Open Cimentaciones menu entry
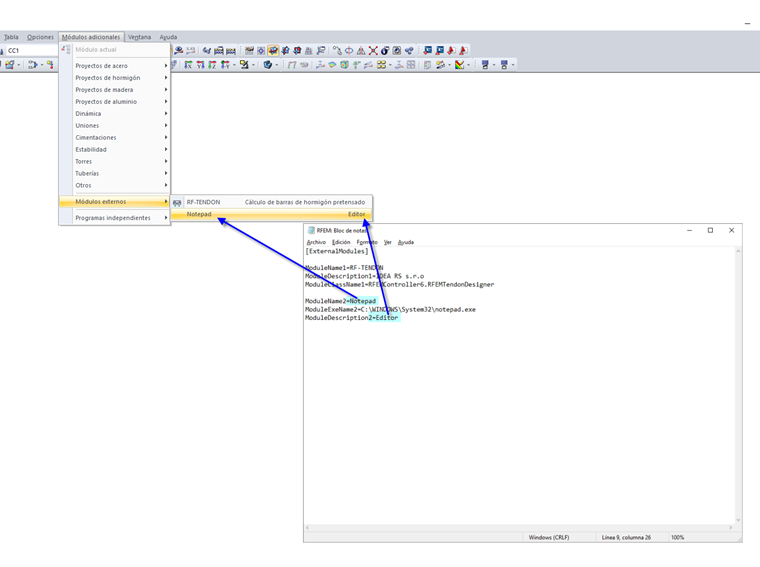760x567 pixels. coord(114,138)
